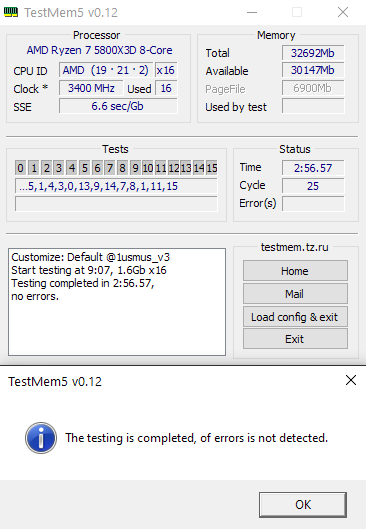Minimize the TestMem5 main window
Viewport: 366px width, 529px height.
click(x=252, y=12)
